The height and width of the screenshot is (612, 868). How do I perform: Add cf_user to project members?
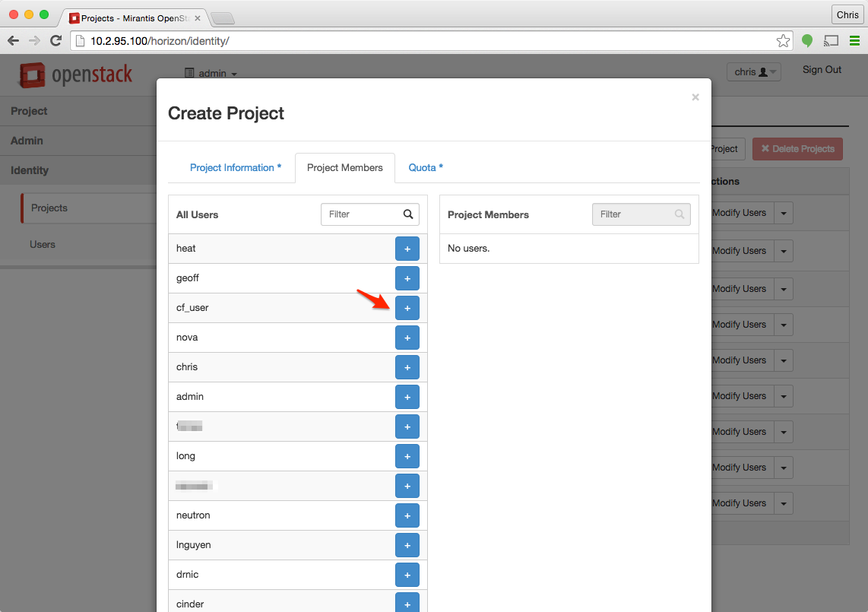click(407, 308)
